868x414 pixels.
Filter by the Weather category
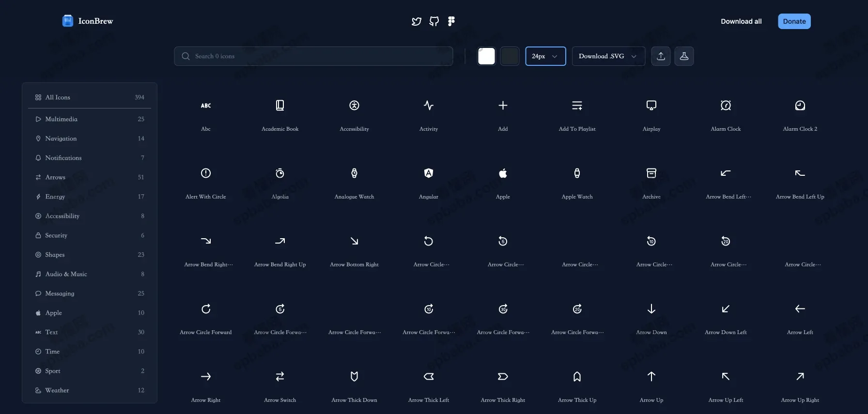[x=90, y=390]
